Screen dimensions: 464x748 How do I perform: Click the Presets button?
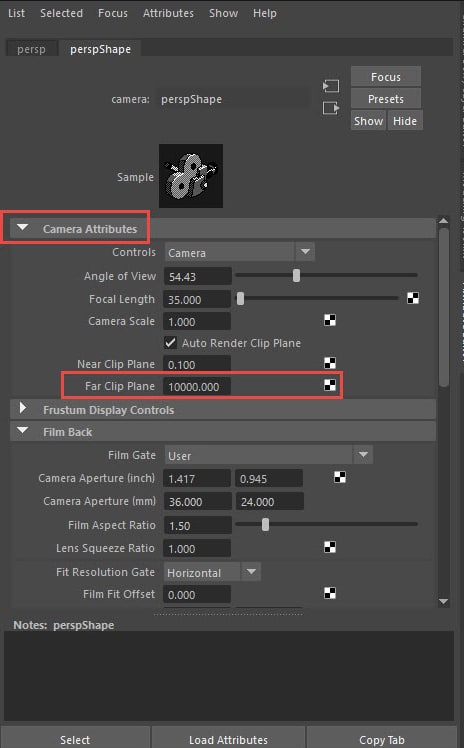[386, 99]
